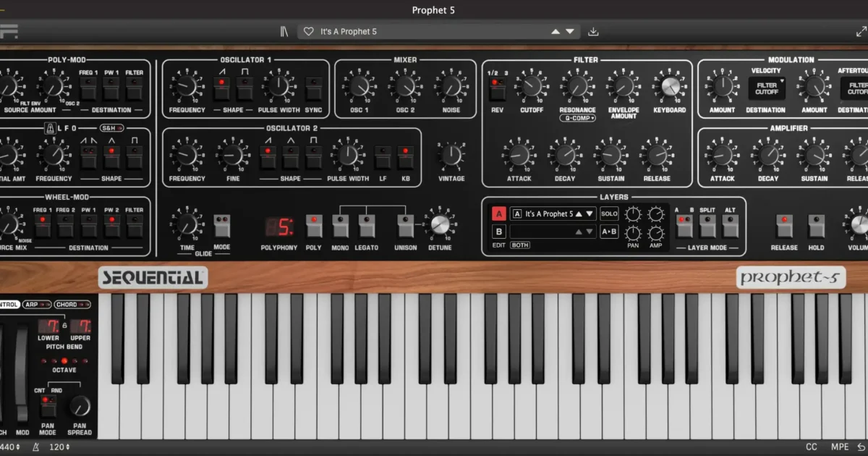Open velocity destination Filter Cutoff dropdown

[x=766, y=88]
